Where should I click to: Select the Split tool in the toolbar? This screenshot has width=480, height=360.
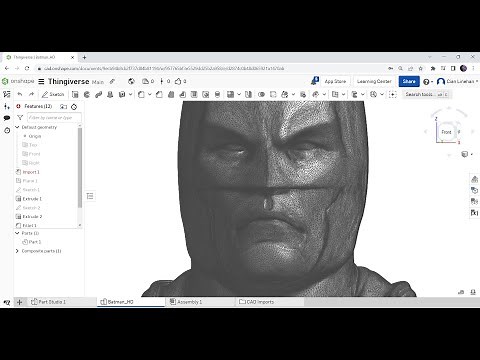273,95
